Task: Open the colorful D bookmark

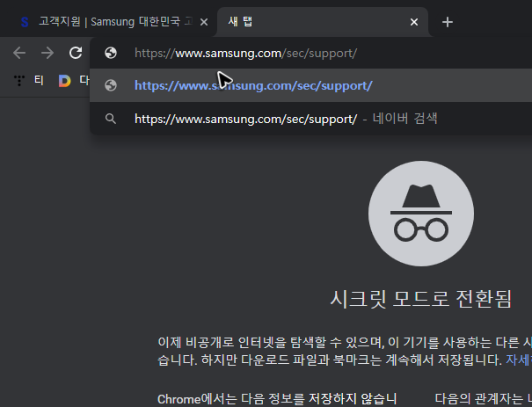Action: point(64,81)
